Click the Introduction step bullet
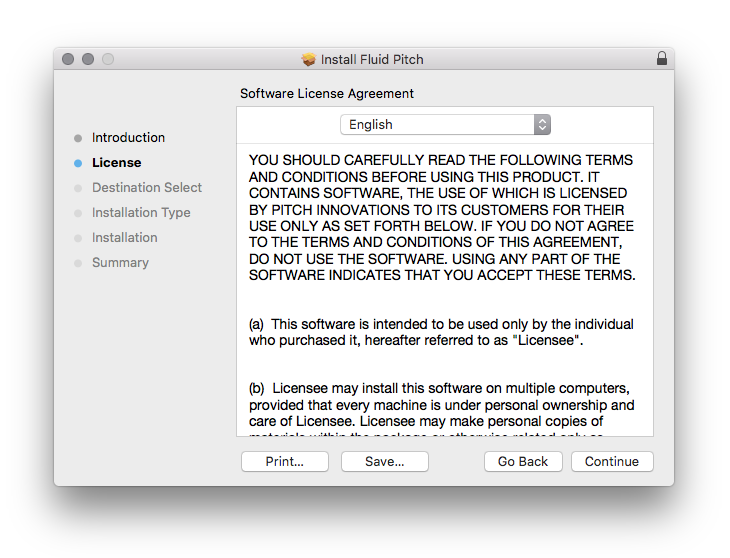Image resolution: width=730 pixels, height=558 pixels. pyautogui.click(x=78, y=138)
